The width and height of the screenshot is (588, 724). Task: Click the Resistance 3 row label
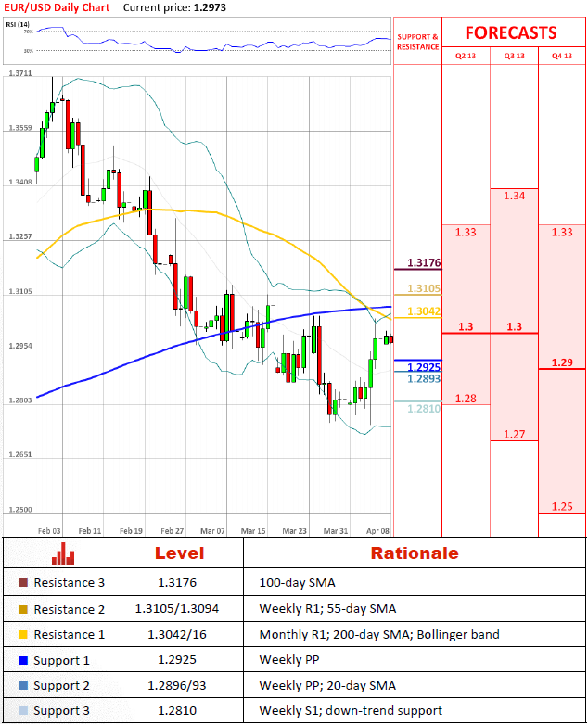tap(70, 583)
